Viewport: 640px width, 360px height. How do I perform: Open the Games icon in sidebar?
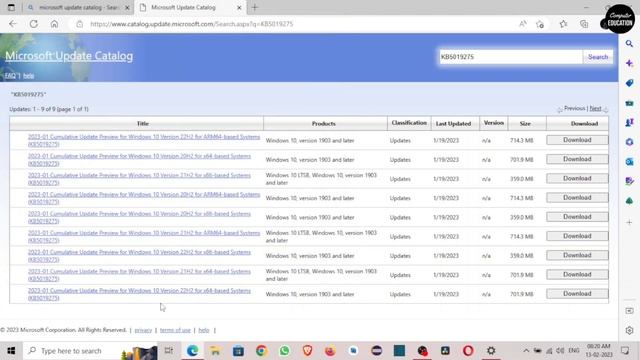click(x=629, y=122)
